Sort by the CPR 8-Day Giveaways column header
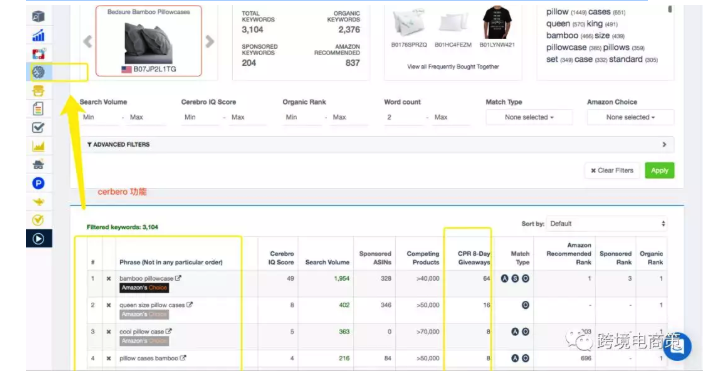Image resolution: width=715 pixels, height=378 pixels. (x=474, y=258)
